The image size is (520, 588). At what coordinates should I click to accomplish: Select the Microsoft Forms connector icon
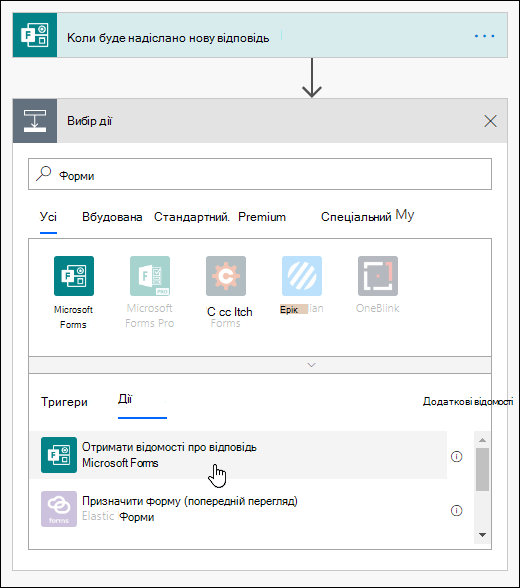coord(74,276)
